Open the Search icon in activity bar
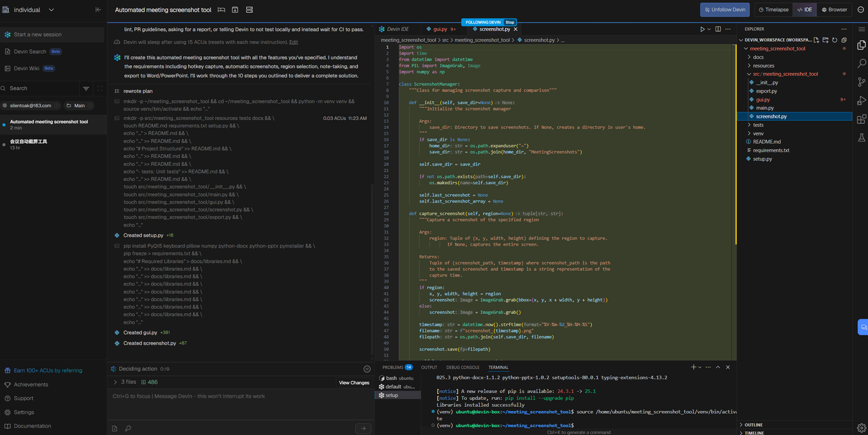868x435 pixels. [862, 64]
